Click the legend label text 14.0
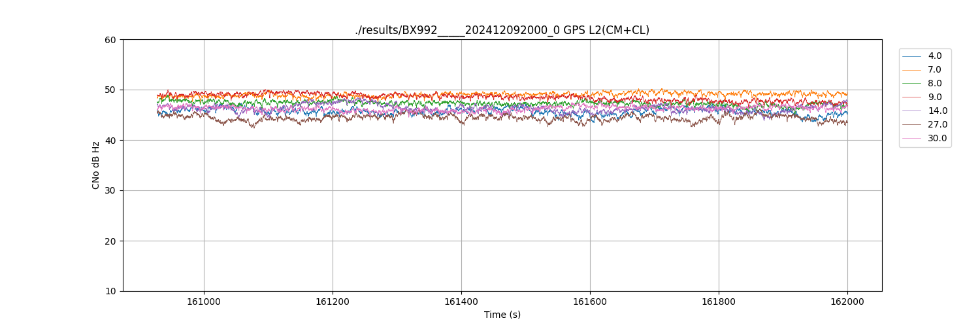 [938, 111]
